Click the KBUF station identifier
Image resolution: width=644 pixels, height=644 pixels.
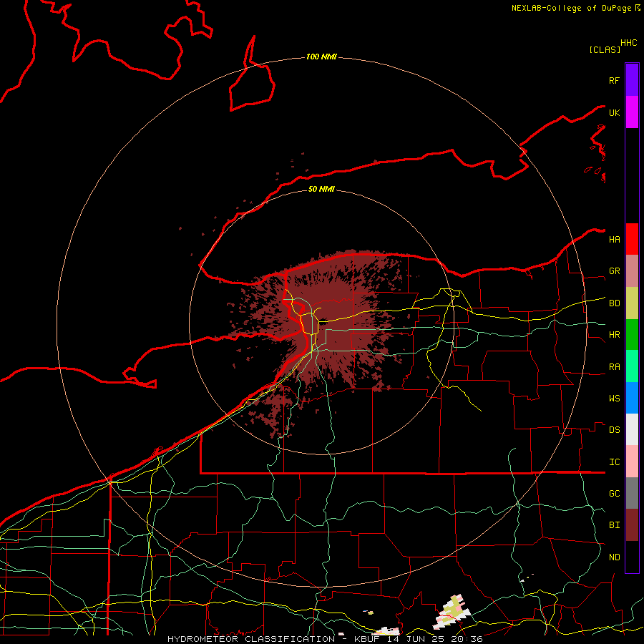pos(368,639)
